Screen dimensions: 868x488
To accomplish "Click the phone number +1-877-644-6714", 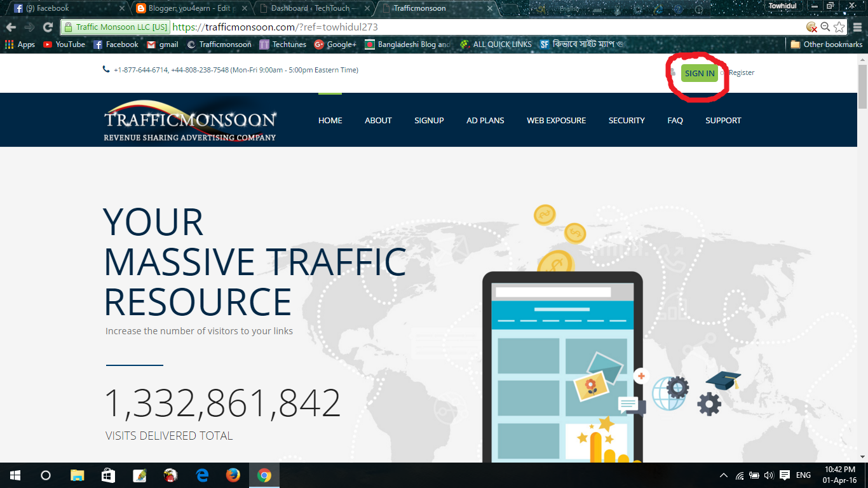I will pos(141,70).
